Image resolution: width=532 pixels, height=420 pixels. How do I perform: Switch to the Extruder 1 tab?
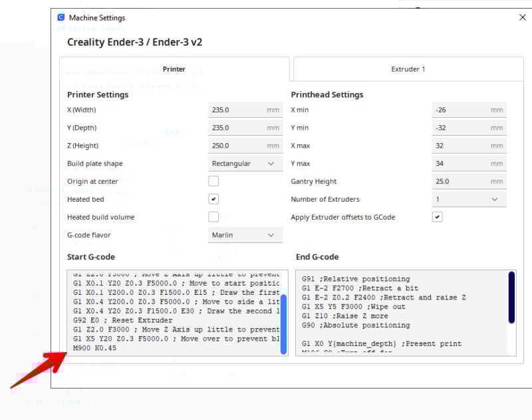[408, 69]
